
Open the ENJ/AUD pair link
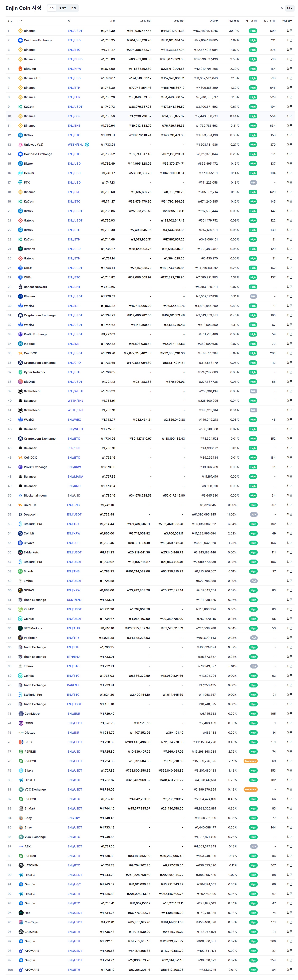click(73, 628)
